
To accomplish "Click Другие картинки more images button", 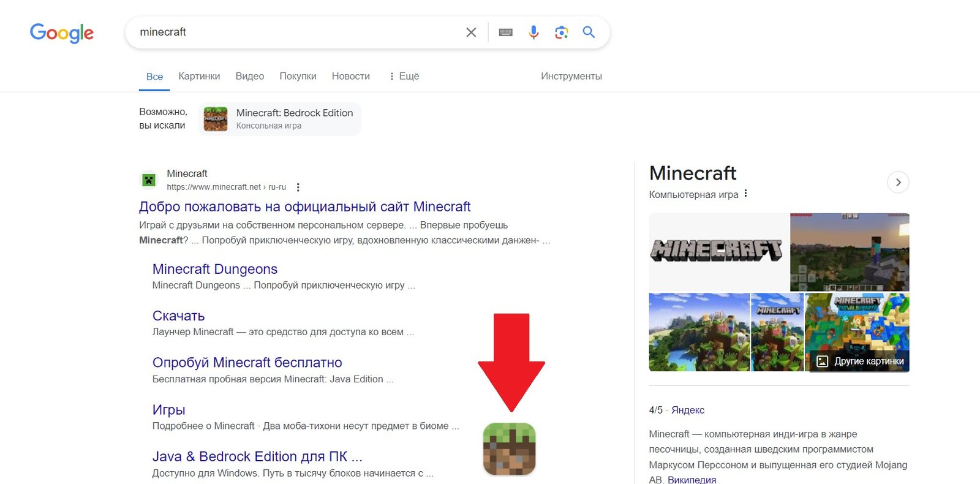I will click(860, 361).
